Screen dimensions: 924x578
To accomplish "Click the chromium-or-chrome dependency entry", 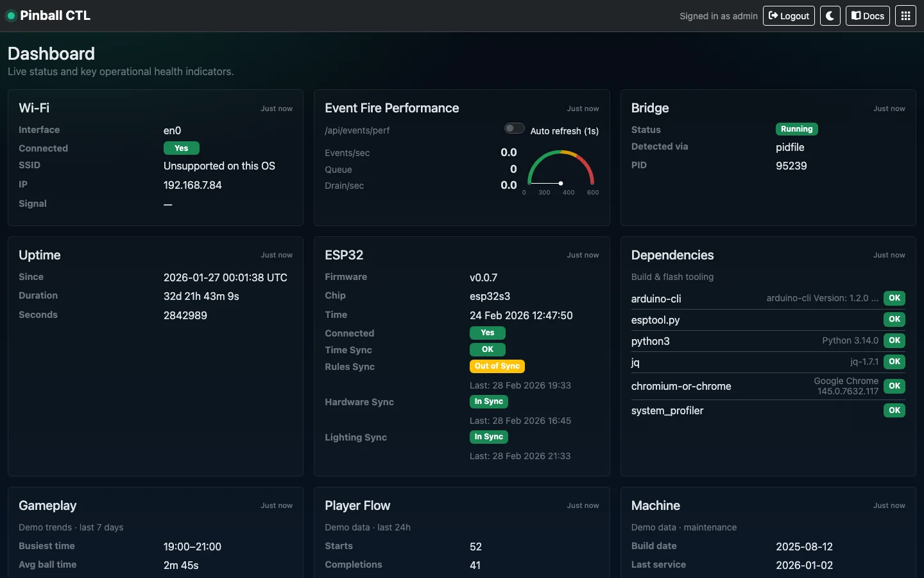I will tap(681, 386).
